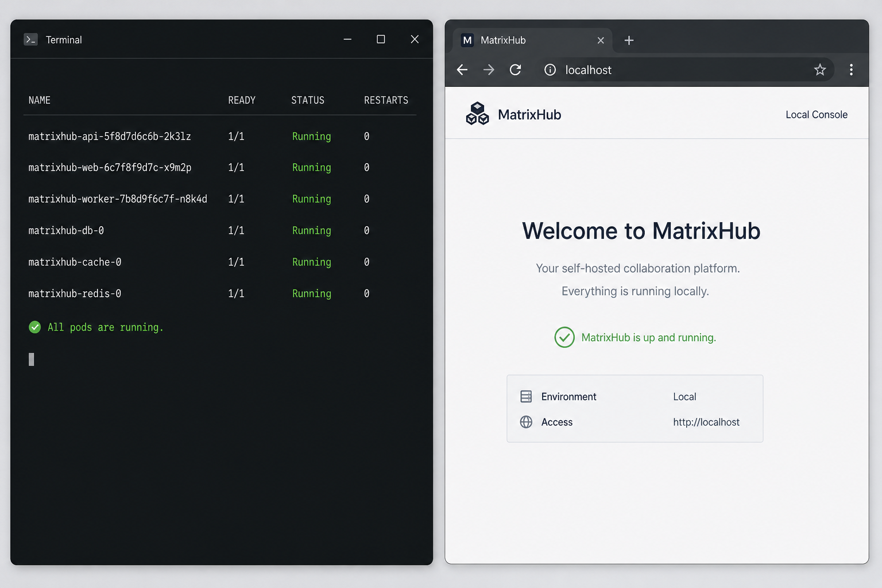Select the MatrixHub browser tab
The width and height of the screenshot is (882, 588).
pos(533,40)
